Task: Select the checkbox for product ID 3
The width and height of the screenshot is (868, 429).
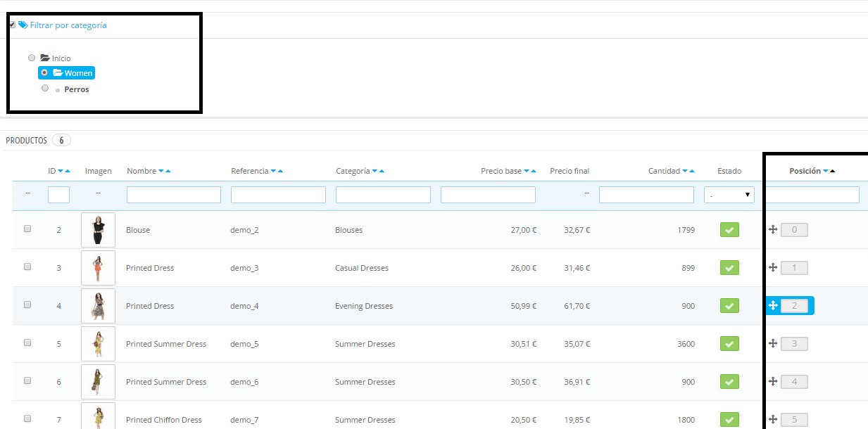Action: (x=27, y=267)
